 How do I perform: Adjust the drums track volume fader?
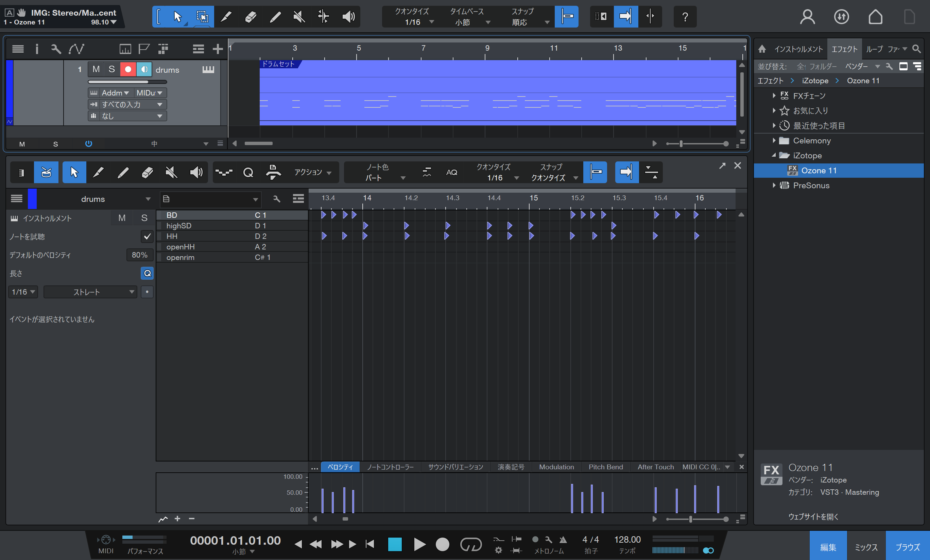click(127, 82)
